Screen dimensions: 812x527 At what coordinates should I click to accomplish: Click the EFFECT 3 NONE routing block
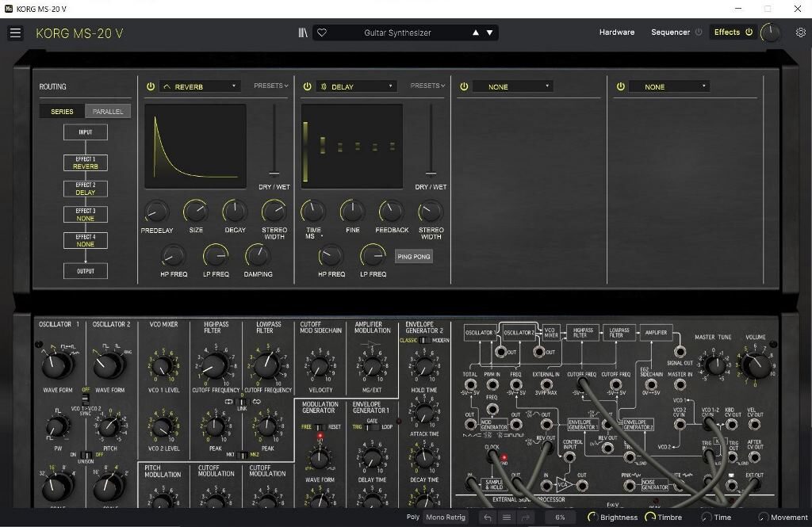(86, 214)
